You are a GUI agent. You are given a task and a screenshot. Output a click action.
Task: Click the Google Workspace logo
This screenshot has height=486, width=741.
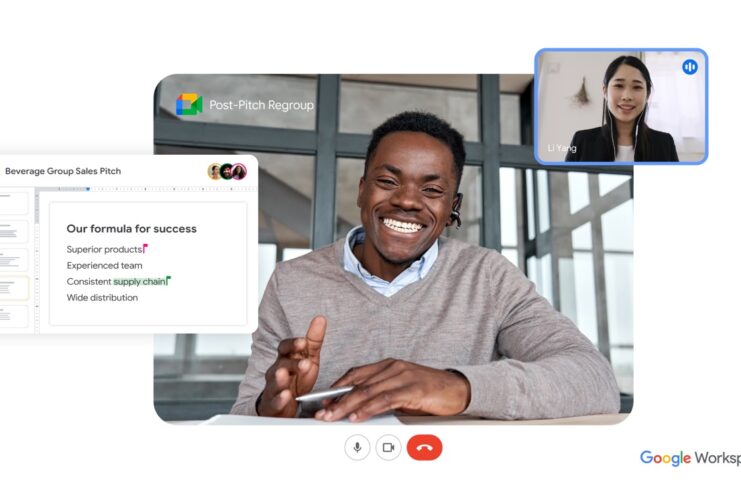click(x=690, y=458)
